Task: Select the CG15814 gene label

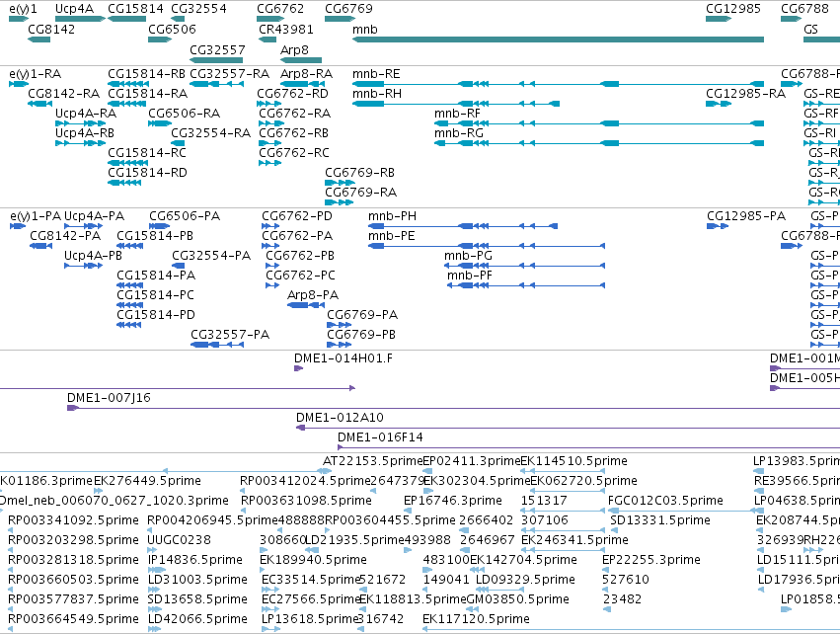Action: (135, 9)
